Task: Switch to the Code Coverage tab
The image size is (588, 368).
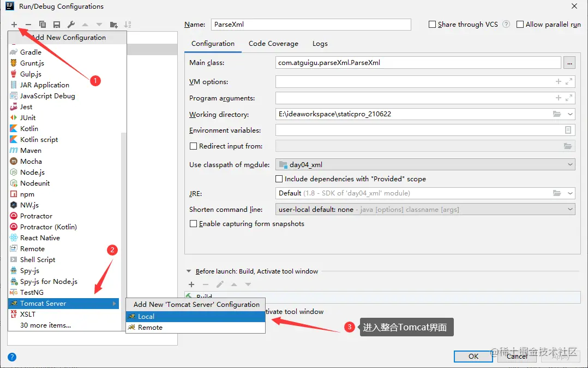Action: click(273, 44)
